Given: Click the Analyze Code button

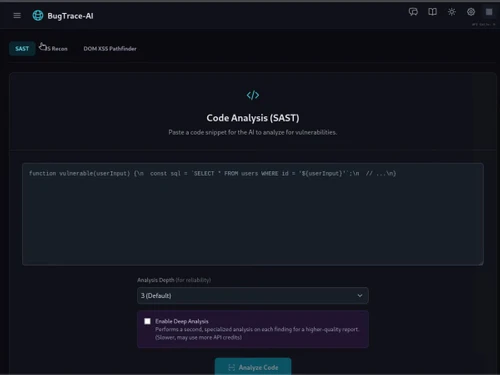Looking at the screenshot, I should point(253,367).
